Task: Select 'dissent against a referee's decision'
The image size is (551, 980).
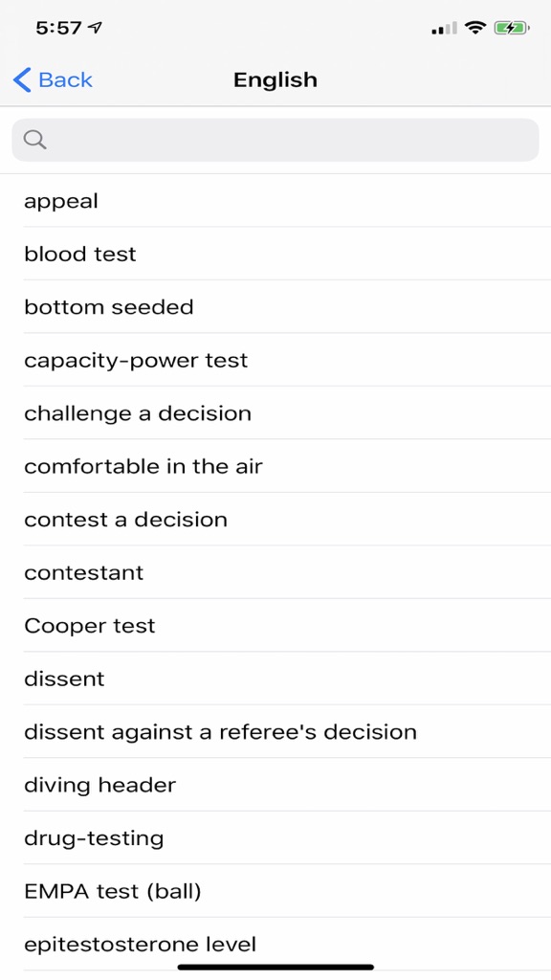Action: coord(275,732)
